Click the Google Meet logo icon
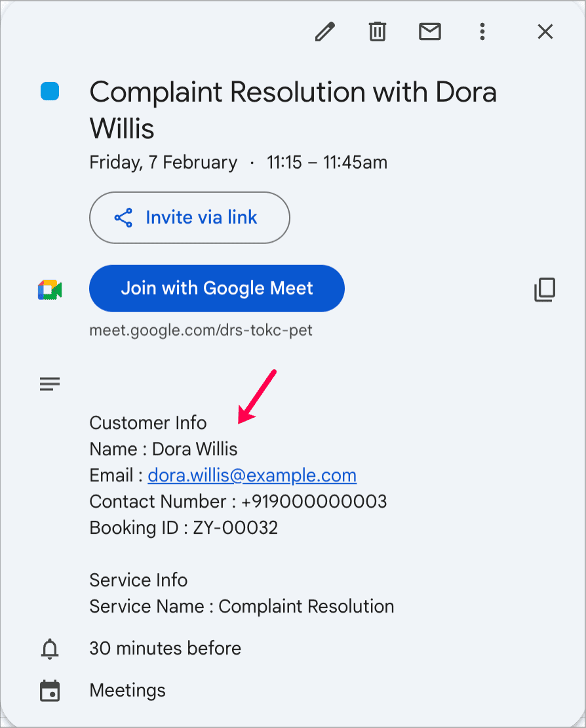The image size is (586, 728). (x=50, y=290)
